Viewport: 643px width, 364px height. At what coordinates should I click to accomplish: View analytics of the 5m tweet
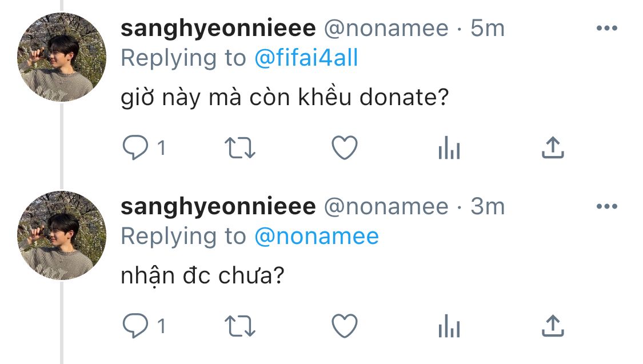(x=449, y=147)
